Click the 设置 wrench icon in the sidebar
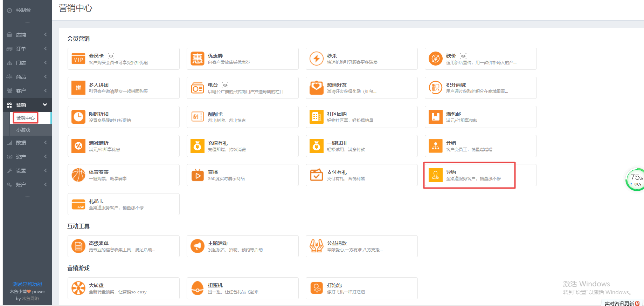Viewport: 644px width, 306px height. 9,171
